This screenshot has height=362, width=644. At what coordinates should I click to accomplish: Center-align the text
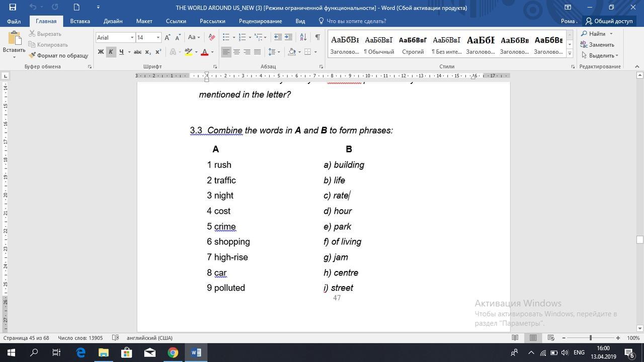pos(236,52)
